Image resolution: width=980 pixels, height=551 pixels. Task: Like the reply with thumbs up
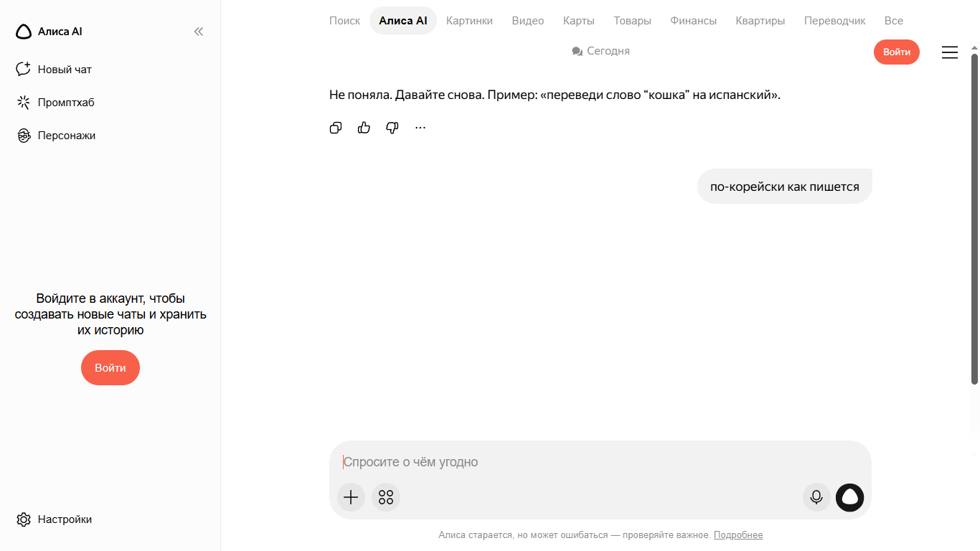364,128
